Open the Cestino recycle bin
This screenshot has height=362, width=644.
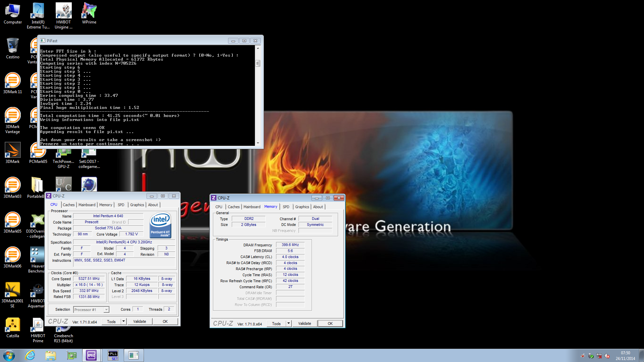click(13, 49)
